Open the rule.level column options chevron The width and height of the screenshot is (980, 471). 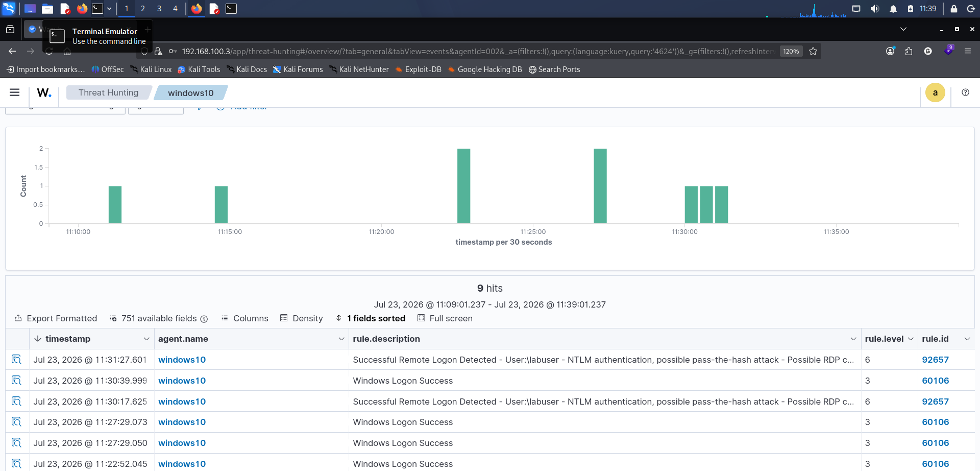point(911,339)
